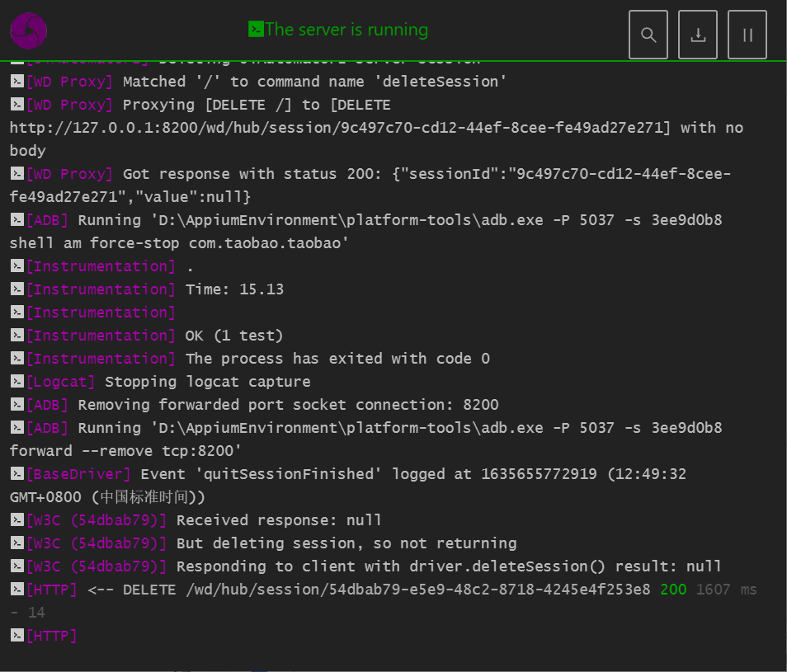Click the green 200 status code
This screenshot has height=672, width=787.
click(x=673, y=590)
